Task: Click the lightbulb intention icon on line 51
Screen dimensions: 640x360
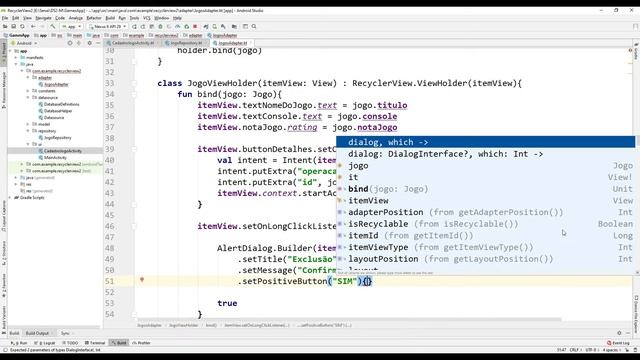Action: (142, 280)
